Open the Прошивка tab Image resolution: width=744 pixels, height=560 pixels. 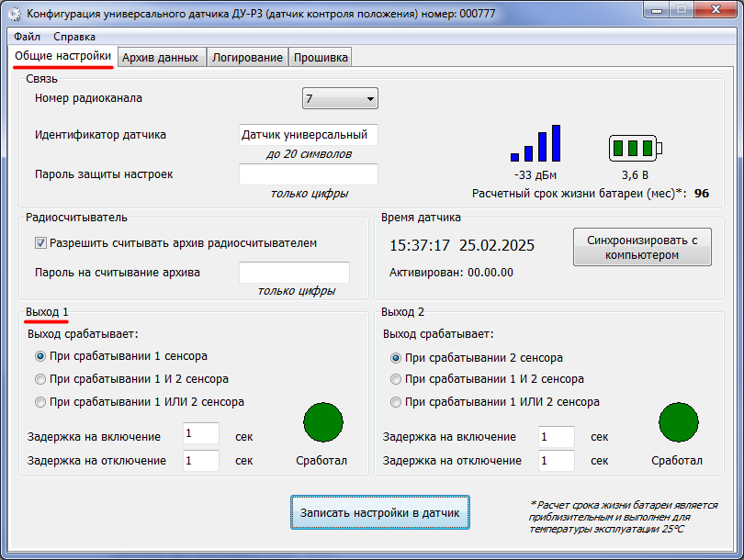pos(321,57)
